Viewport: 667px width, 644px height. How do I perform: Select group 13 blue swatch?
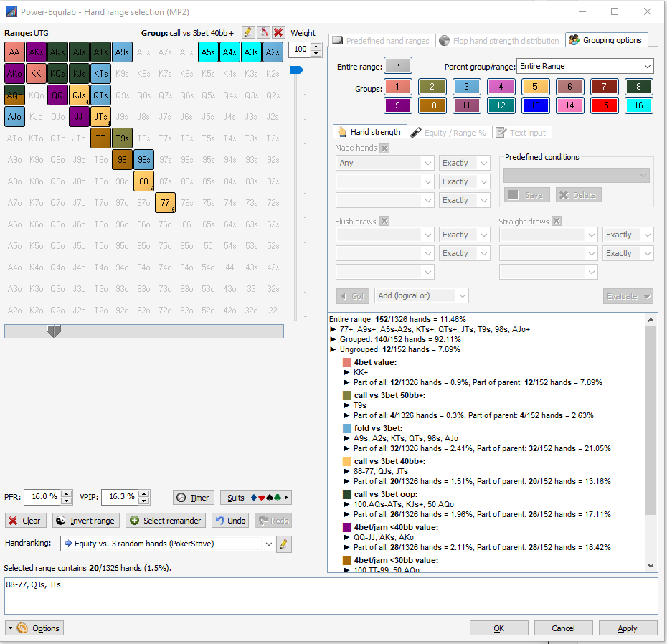tap(535, 105)
